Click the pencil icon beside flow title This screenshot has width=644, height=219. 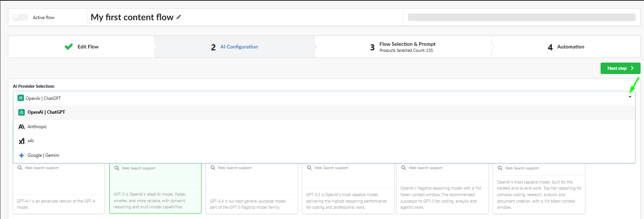click(x=179, y=17)
